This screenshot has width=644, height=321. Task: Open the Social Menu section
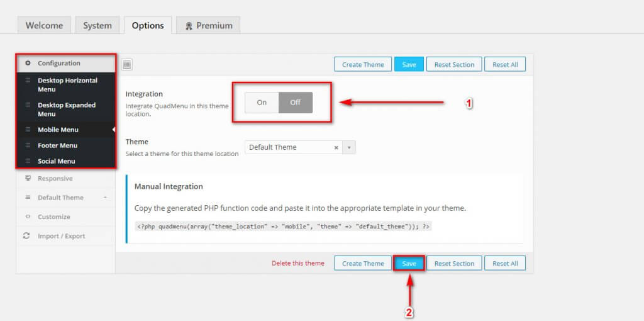tap(65, 161)
